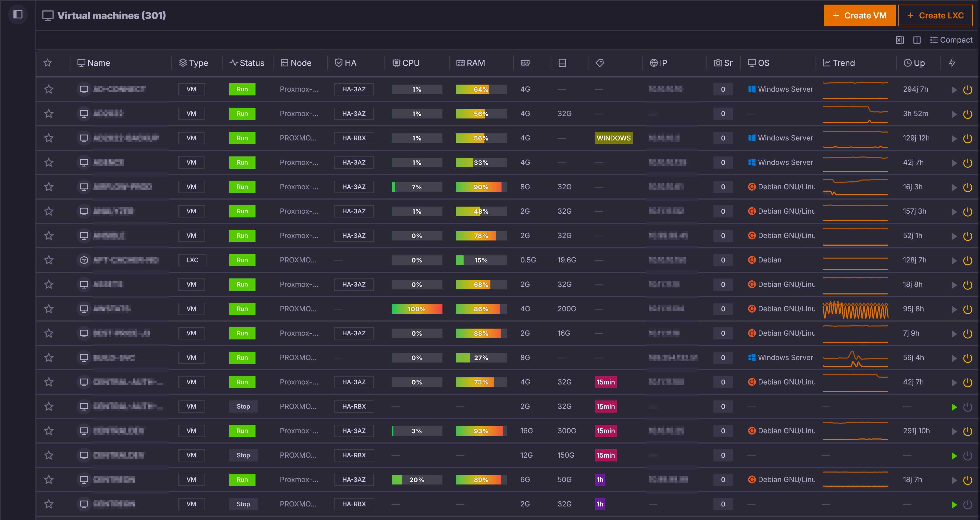The height and width of the screenshot is (520, 980).
Task: Click the split-column view icon next to Compact
Action: point(917,40)
